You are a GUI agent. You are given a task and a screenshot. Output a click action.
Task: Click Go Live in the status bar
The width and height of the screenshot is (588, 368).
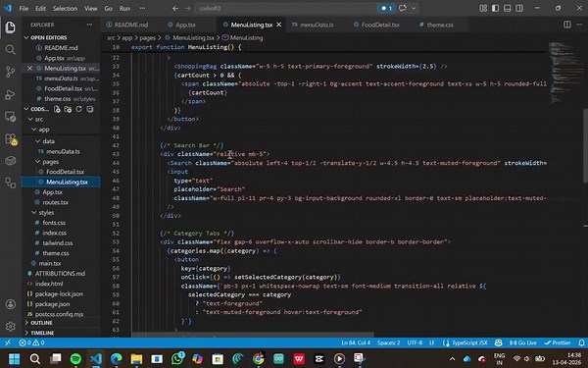(522, 342)
